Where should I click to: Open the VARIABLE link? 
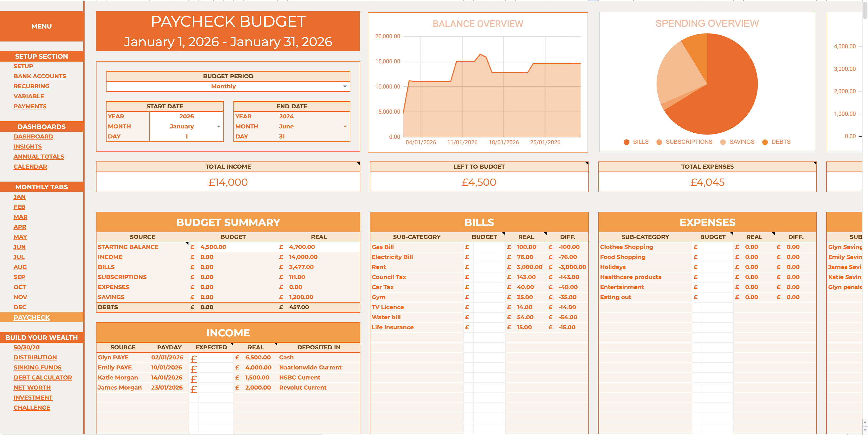pos(29,96)
